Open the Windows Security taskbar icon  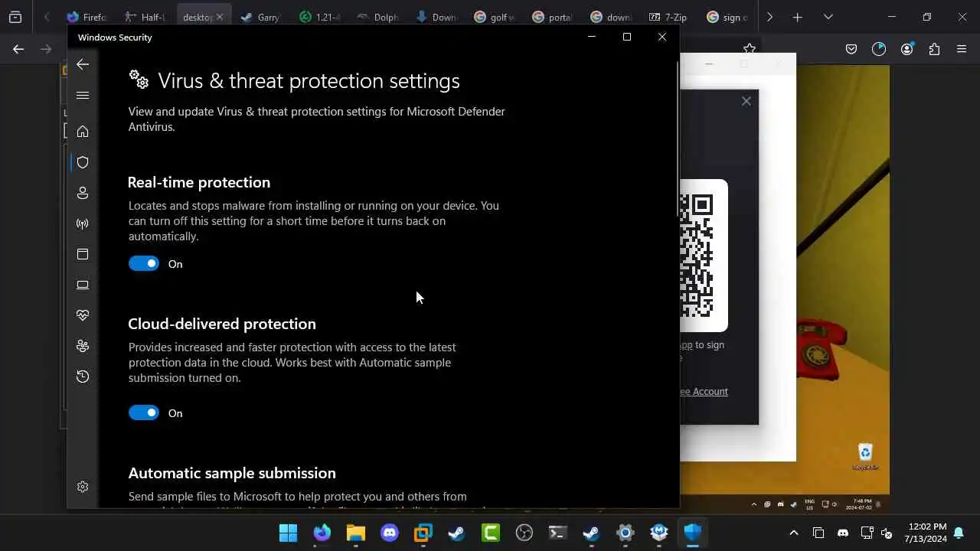(x=693, y=533)
